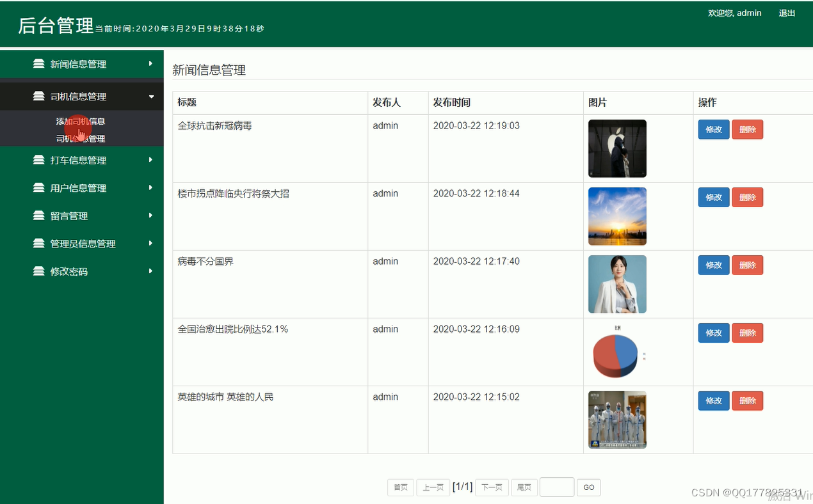This screenshot has height=504, width=813.
Task: Open the 管理员信息管理 sidebar menu
Action: click(82, 244)
